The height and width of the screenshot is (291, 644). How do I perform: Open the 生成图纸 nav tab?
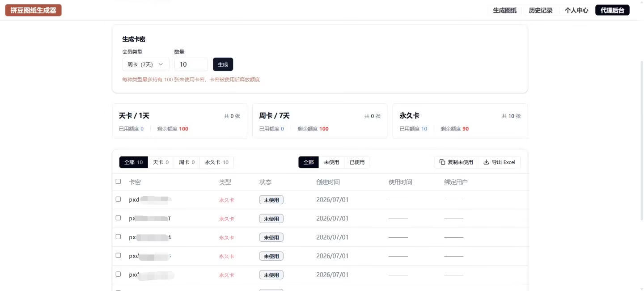[504, 10]
